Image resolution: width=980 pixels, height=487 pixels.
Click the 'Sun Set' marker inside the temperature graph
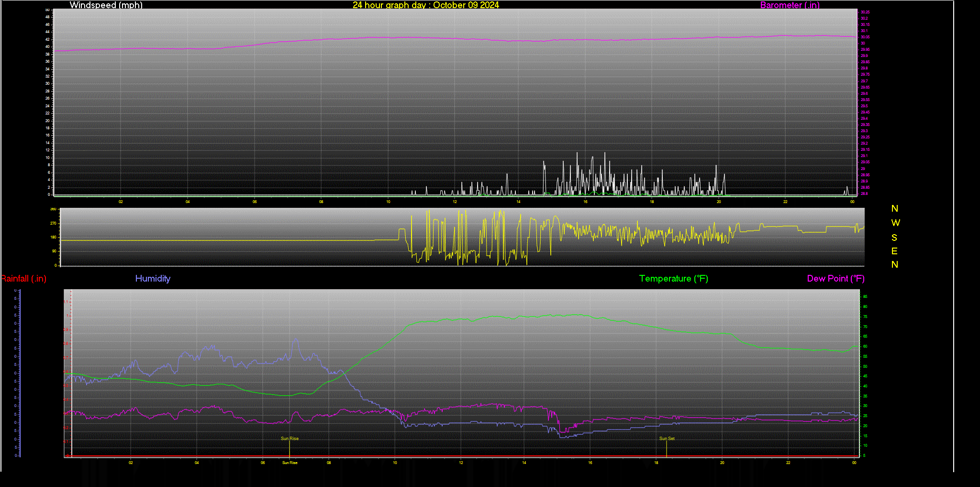[667, 438]
